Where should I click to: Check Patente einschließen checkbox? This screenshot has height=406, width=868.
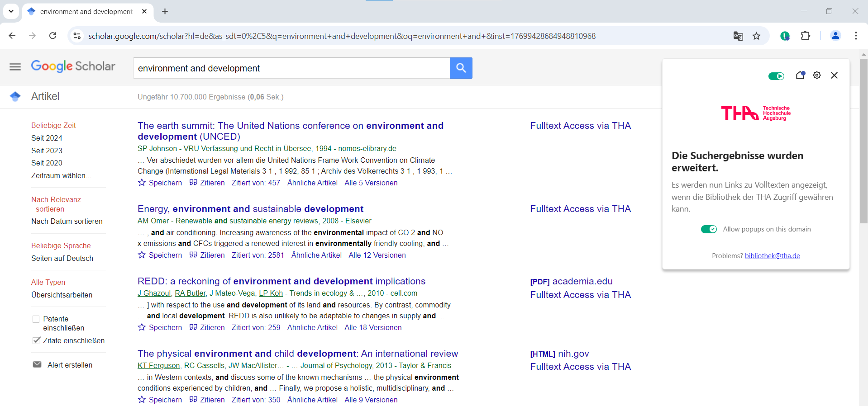36,319
